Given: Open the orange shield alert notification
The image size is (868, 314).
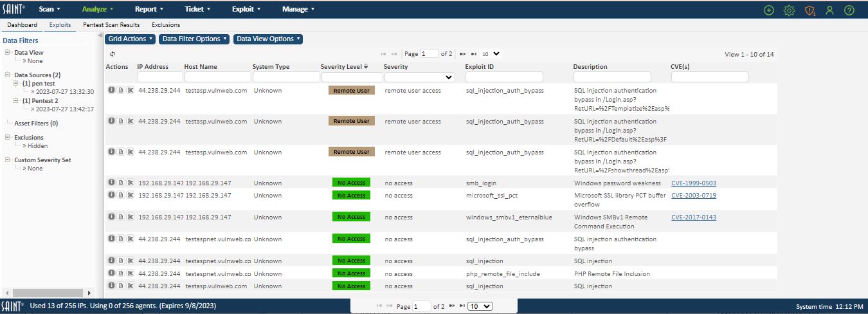Looking at the screenshot, I should pos(809,10).
